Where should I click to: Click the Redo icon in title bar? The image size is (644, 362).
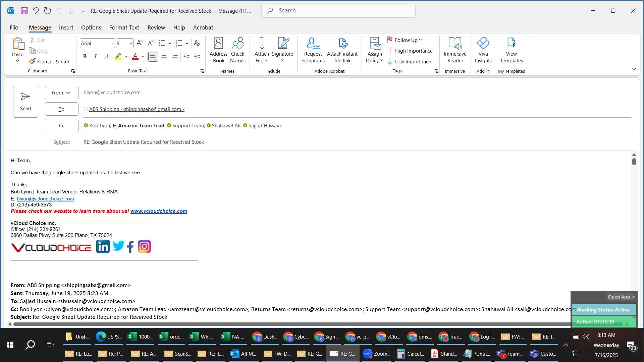[47, 11]
